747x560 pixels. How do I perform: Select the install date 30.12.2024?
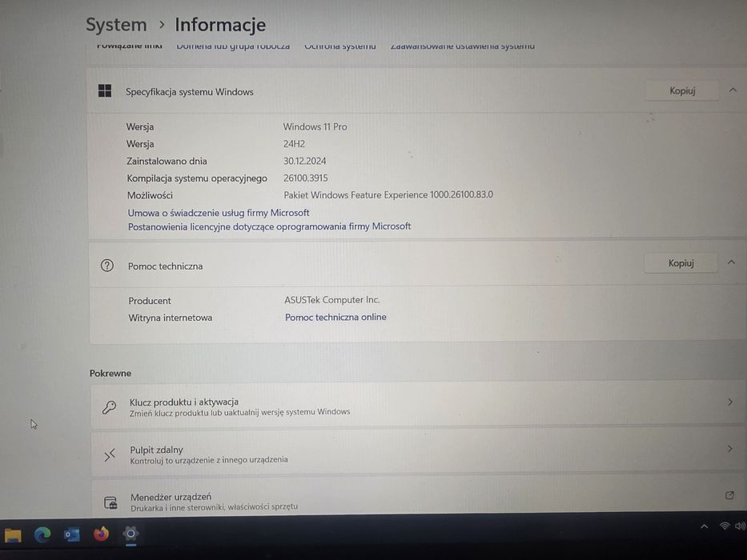[305, 161]
